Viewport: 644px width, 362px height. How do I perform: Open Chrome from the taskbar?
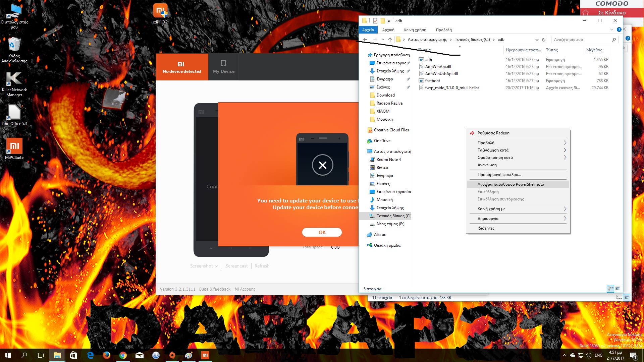[123, 355]
